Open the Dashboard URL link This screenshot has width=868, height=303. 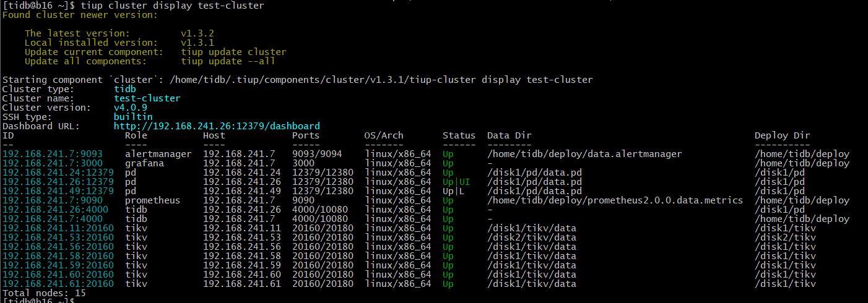click(217, 126)
